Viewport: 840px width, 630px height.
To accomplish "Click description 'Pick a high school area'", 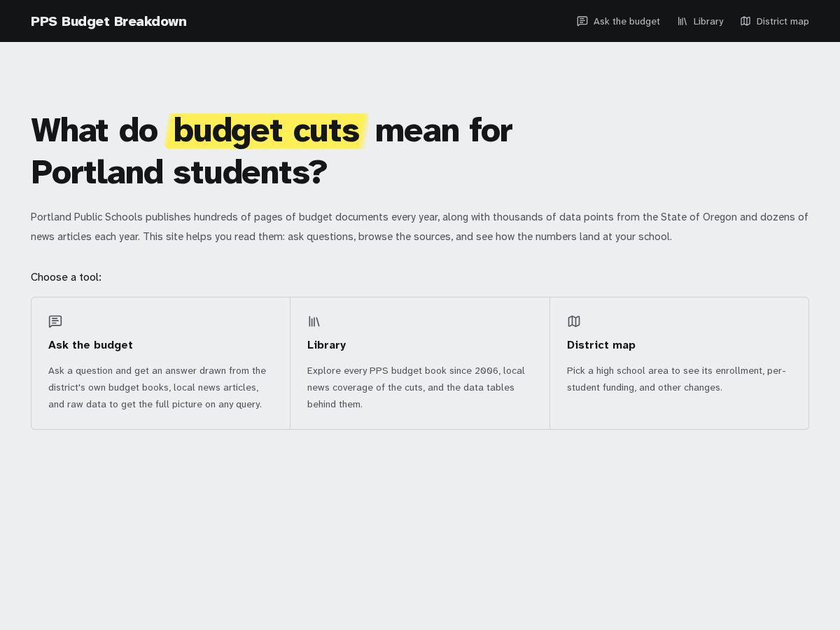I will [x=676, y=379].
